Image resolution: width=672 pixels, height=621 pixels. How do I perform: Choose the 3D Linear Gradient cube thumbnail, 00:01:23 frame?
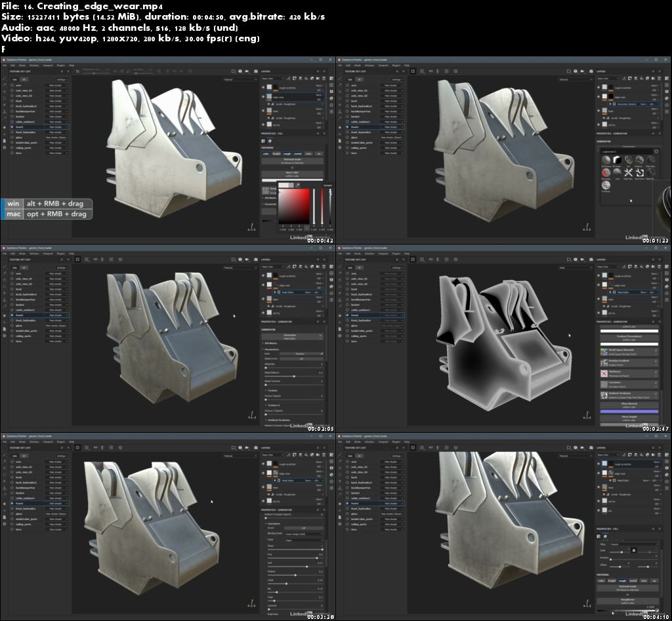point(617,161)
